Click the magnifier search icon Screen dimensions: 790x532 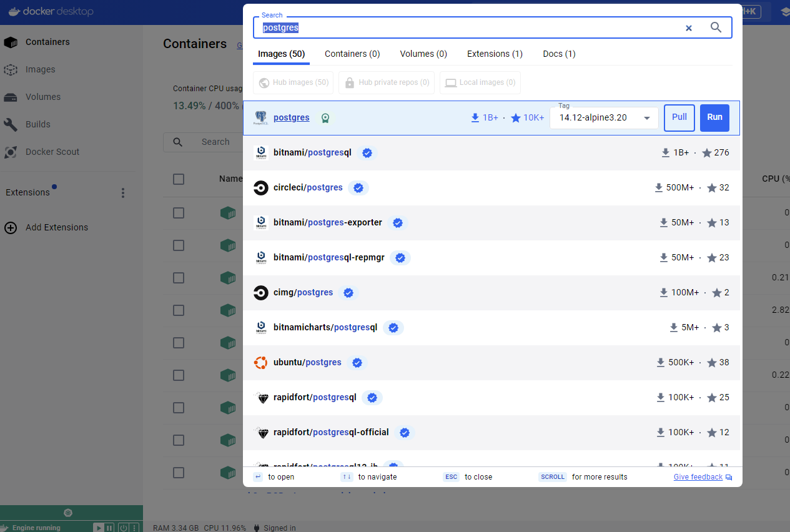tap(716, 27)
